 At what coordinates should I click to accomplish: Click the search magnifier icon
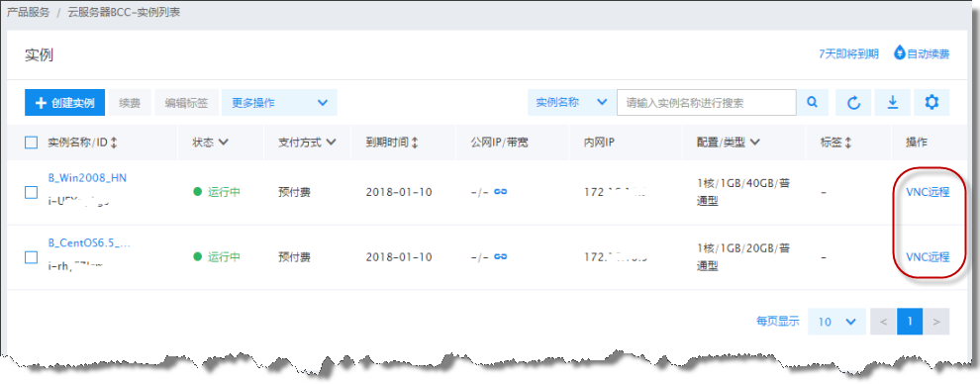[x=813, y=102]
